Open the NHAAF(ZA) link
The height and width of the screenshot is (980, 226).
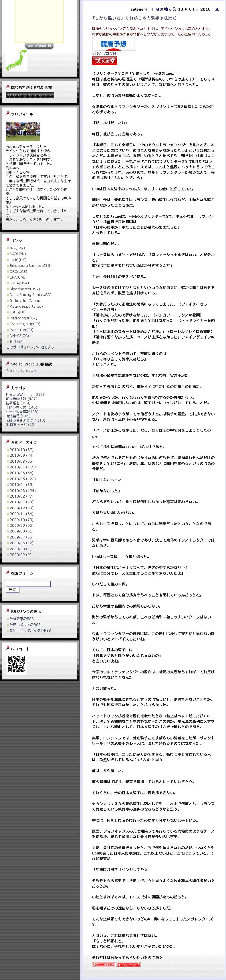pyautogui.click(x=19, y=335)
